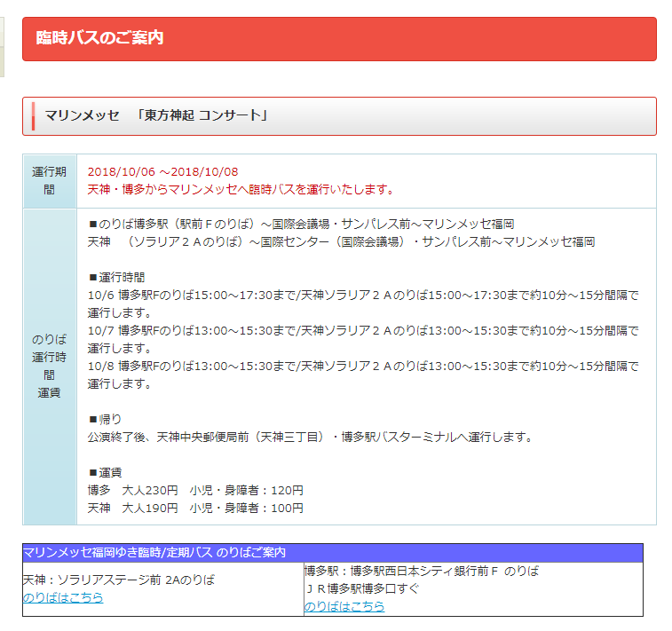Click the 博多駅：博多駅西日本シティ銀行前Ｆ のりば text
Screen dimensions: 672x631
(x=422, y=571)
